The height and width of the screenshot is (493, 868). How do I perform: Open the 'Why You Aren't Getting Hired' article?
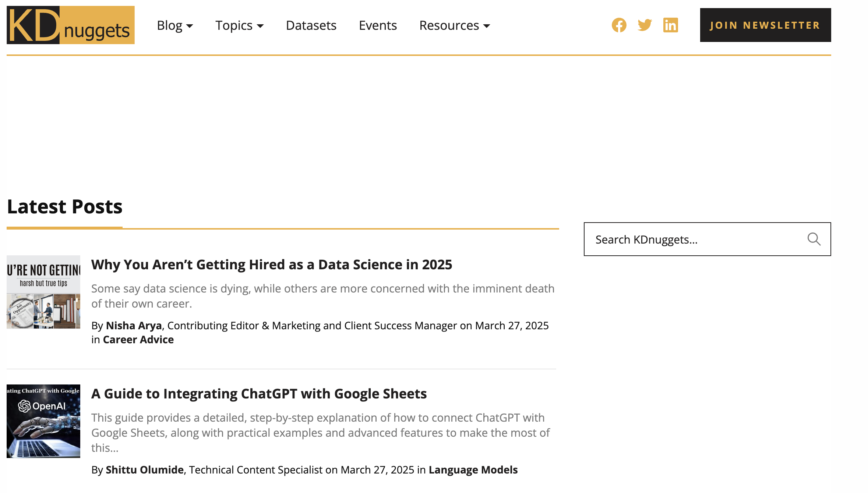[271, 265]
